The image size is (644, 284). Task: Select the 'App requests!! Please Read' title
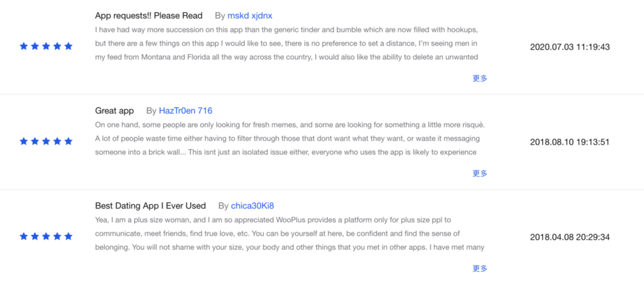pyautogui.click(x=149, y=15)
